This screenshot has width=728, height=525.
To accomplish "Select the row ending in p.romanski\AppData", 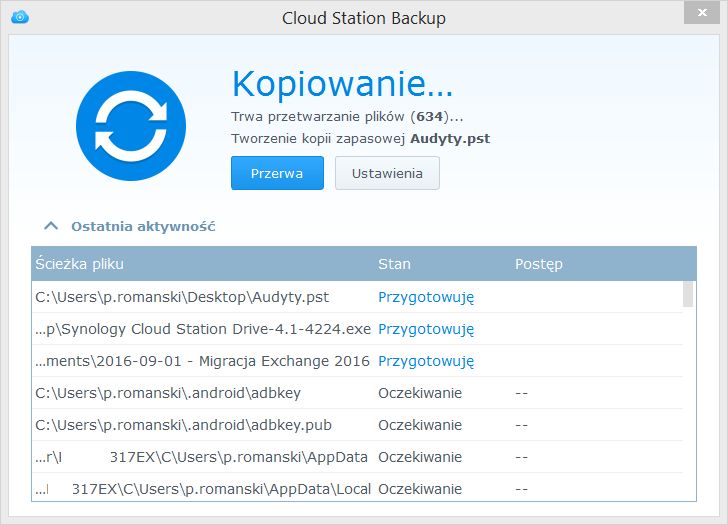I will tap(357, 457).
